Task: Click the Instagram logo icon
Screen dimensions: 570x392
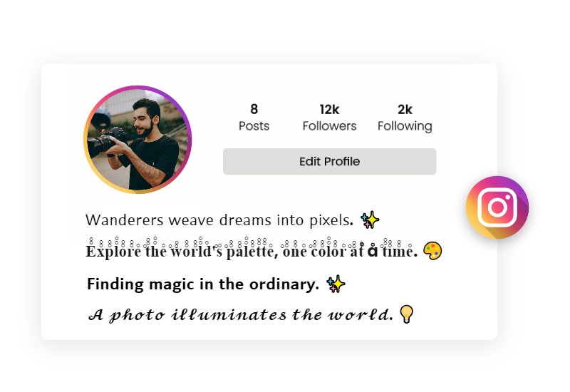Action: pyautogui.click(x=497, y=207)
